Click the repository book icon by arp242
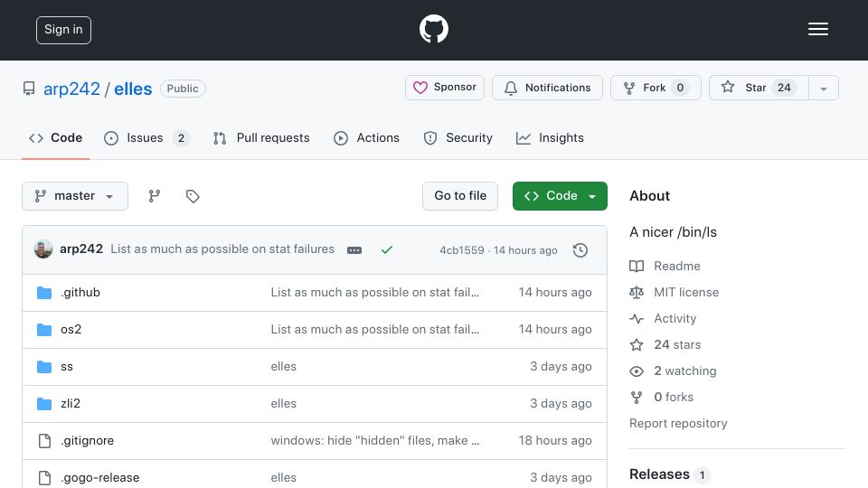868x488 pixels. tap(29, 89)
